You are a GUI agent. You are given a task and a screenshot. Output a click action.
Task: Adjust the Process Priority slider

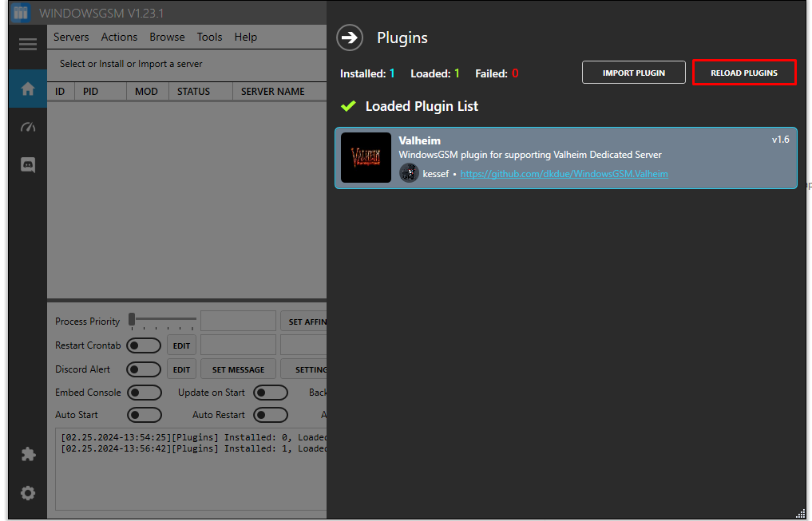click(x=163, y=320)
